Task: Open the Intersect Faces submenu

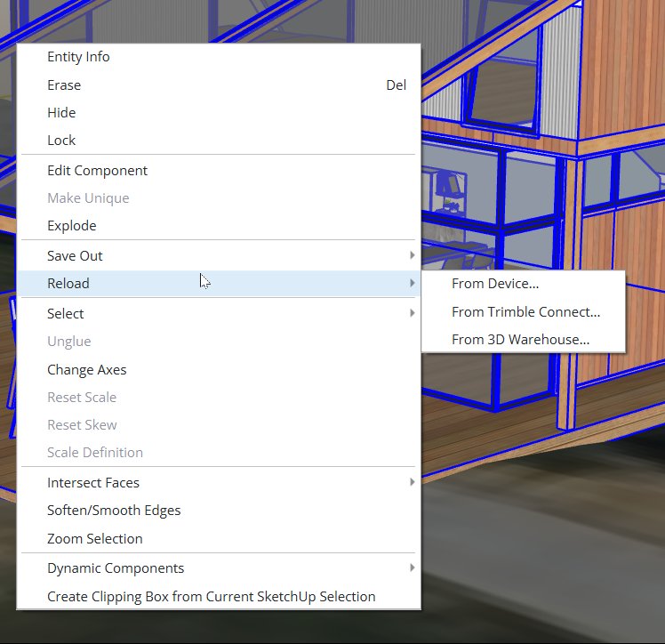Action: (x=93, y=483)
